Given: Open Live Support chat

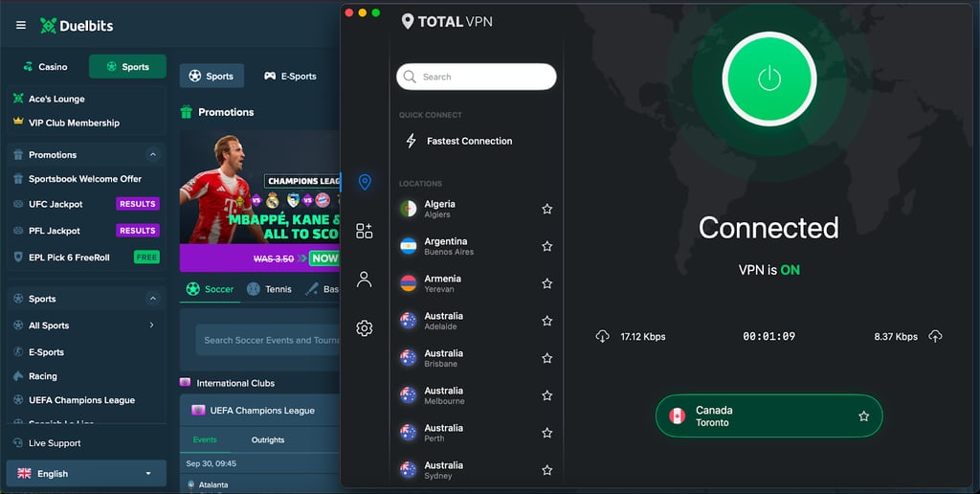Looking at the screenshot, I should pyautogui.click(x=55, y=443).
